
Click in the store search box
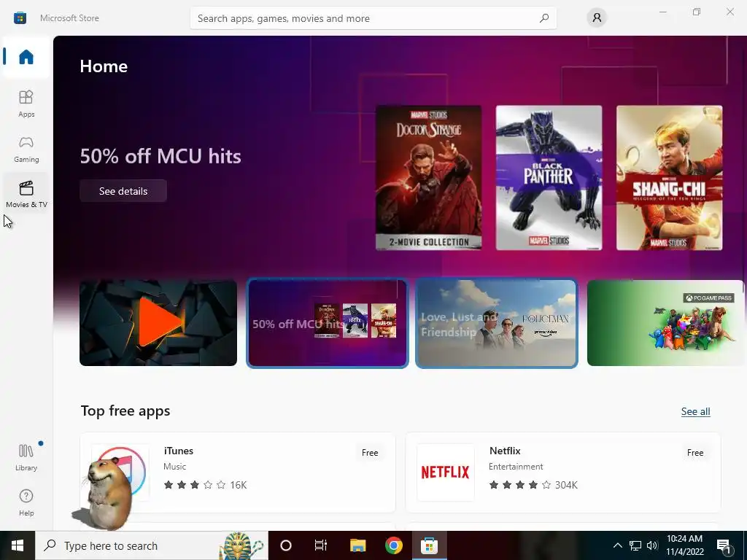click(x=373, y=18)
